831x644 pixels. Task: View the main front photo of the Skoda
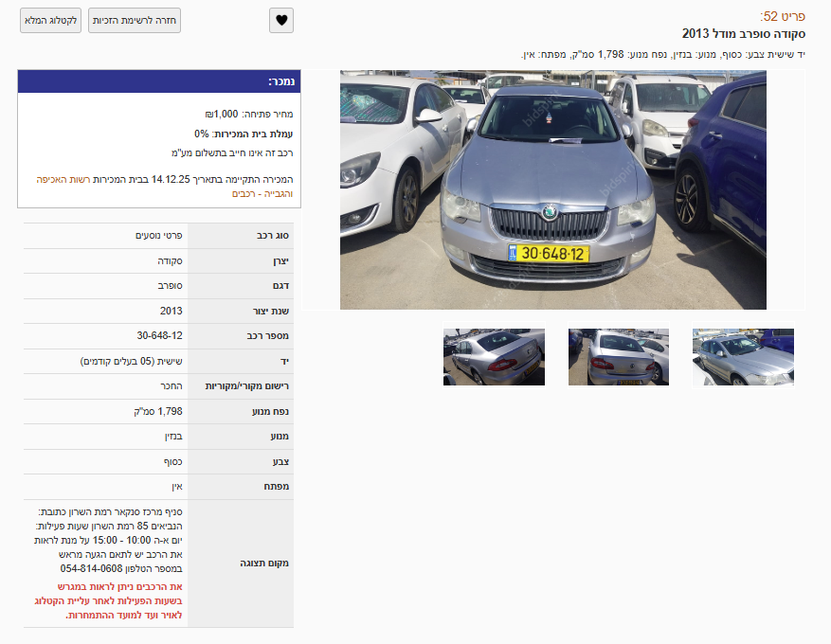[x=552, y=189]
